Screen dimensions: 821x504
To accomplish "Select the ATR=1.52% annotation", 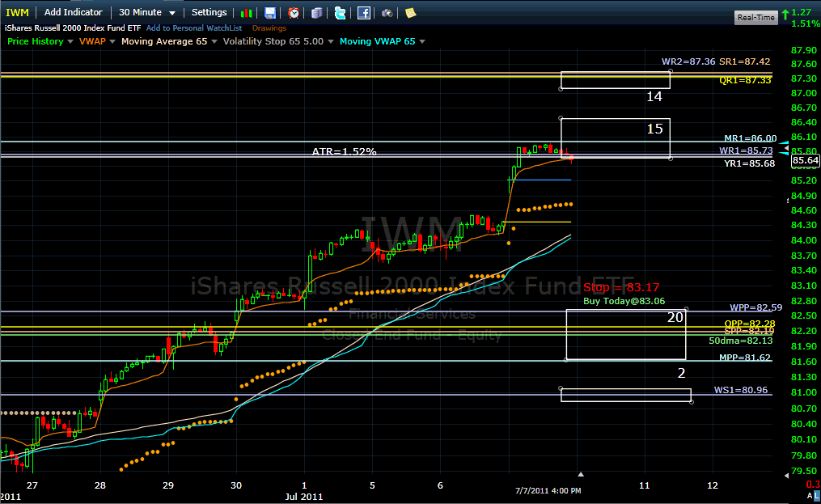I will pos(344,151).
